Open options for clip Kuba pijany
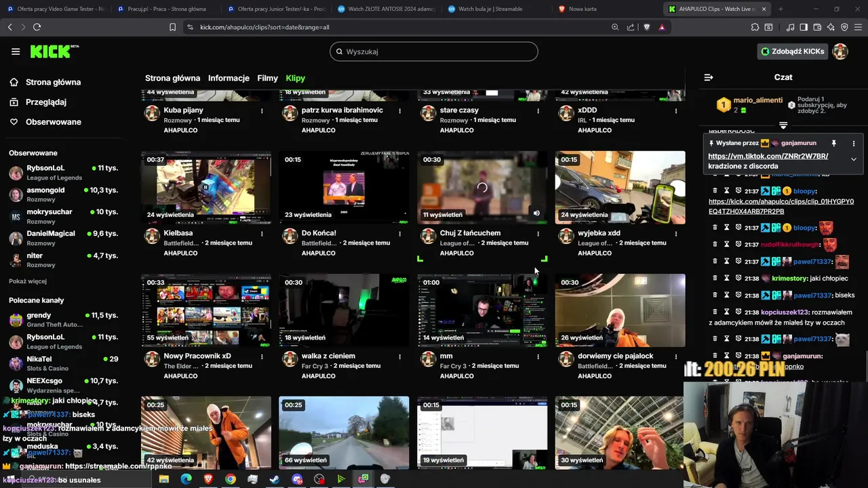This screenshot has height=488, width=868. pos(262,110)
